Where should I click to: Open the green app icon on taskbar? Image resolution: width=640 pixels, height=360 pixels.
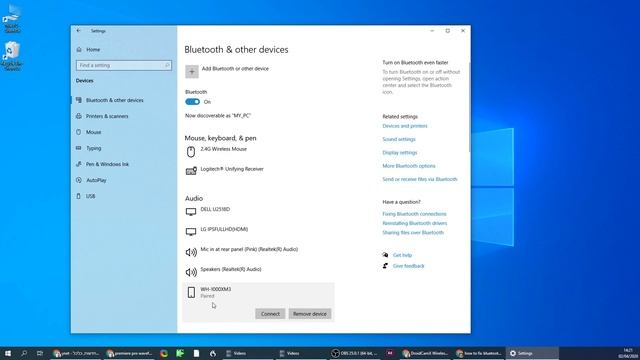pyautogui.click(x=180, y=353)
